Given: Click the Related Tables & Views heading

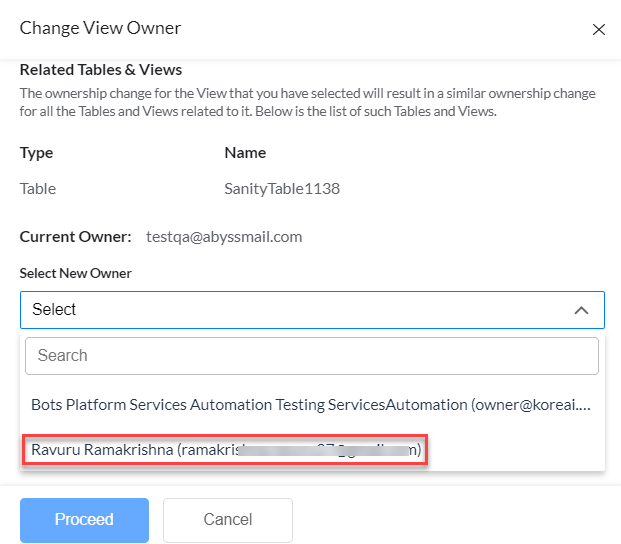Looking at the screenshot, I should pyautogui.click(x=101, y=70).
